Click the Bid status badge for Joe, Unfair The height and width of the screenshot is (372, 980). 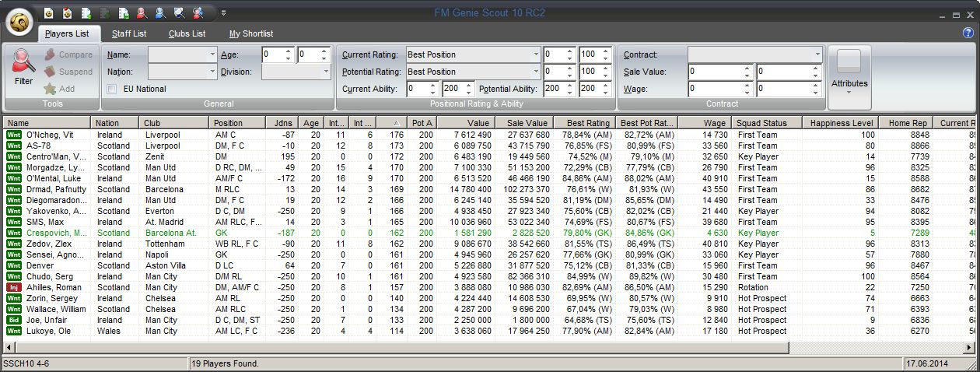pos(14,320)
